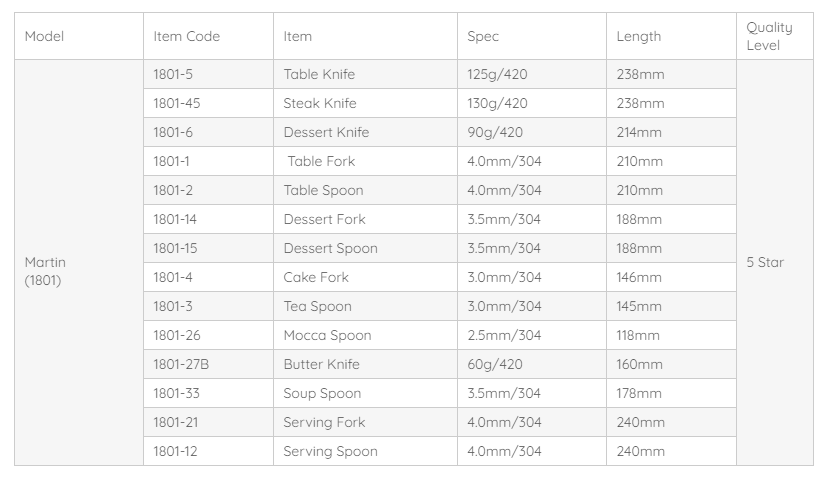Image resolution: width=836 pixels, height=477 pixels.
Task: Click the Length column header
Action: click(638, 36)
